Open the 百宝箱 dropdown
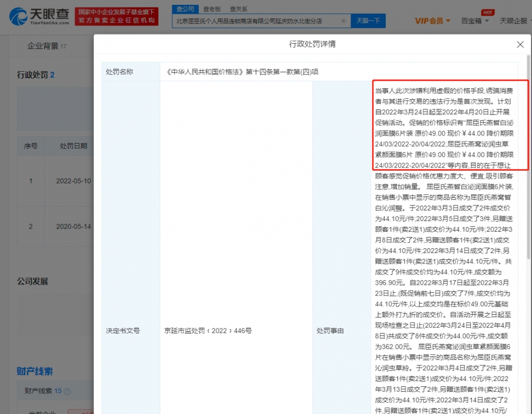Image resolution: width=532 pixels, height=414 pixels. pyautogui.click(x=475, y=21)
